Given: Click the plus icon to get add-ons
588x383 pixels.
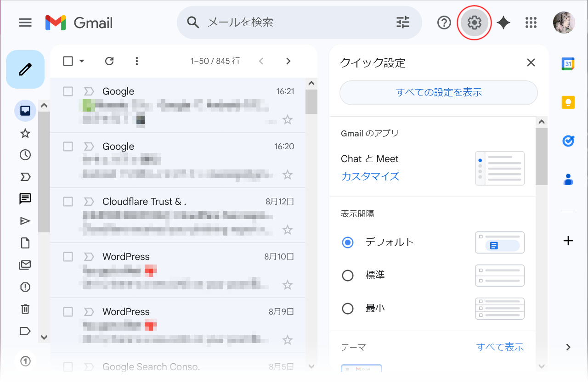Looking at the screenshot, I should 568,241.
